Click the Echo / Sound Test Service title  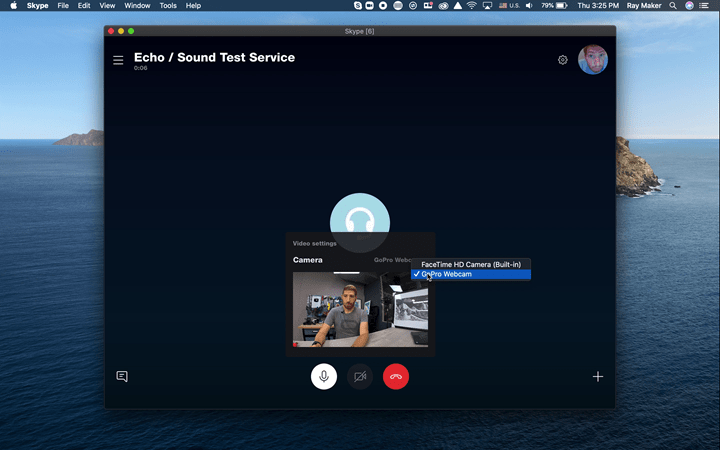(214, 57)
